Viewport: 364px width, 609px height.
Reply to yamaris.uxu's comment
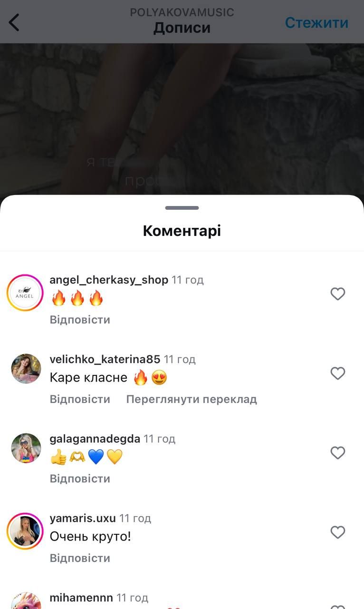click(x=80, y=558)
